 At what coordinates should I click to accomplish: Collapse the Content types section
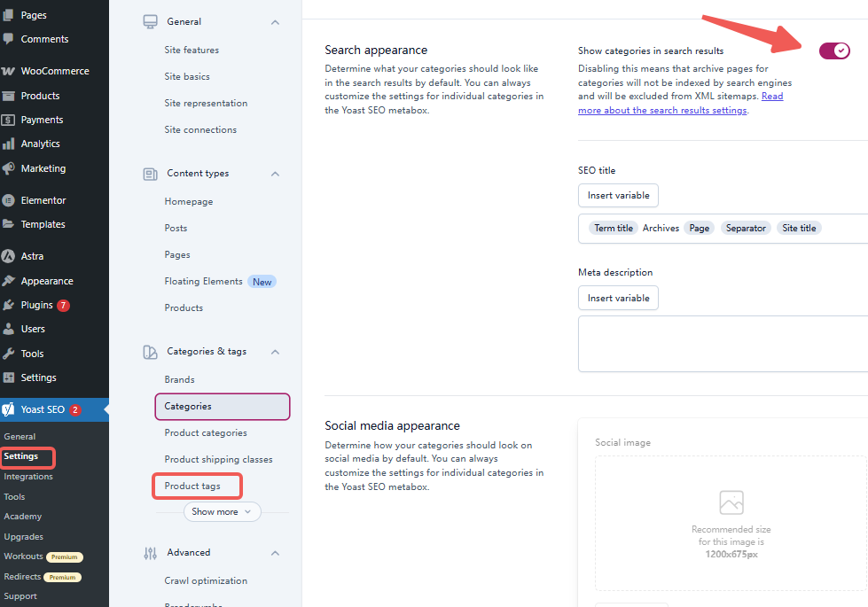pyautogui.click(x=275, y=174)
